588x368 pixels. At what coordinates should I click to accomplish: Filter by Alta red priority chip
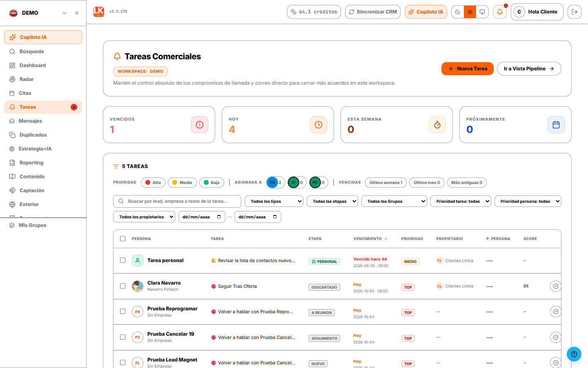pyautogui.click(x=153, y=182)
